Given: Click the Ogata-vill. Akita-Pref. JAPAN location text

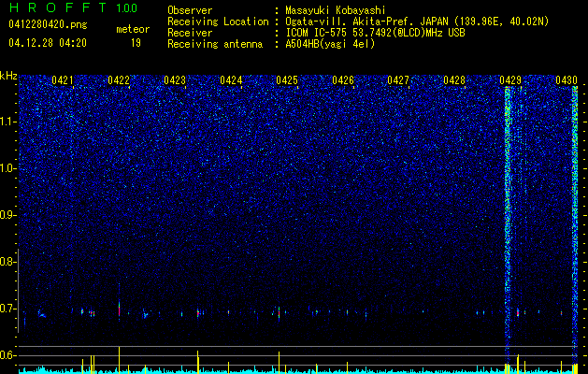Looking at the screenshot, I should pos(417,22).
